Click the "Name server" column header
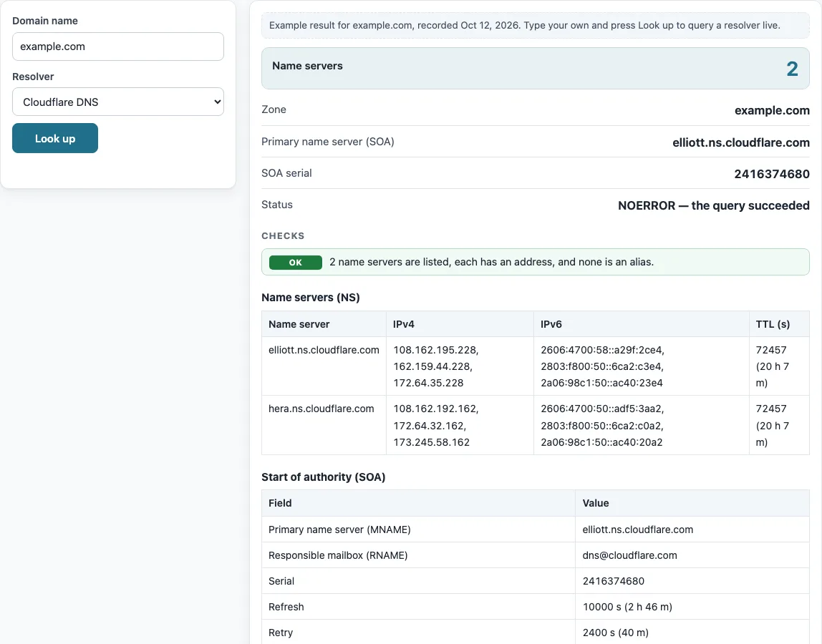The height and width of the screenshot is (644, 822). tap(299, 324)
